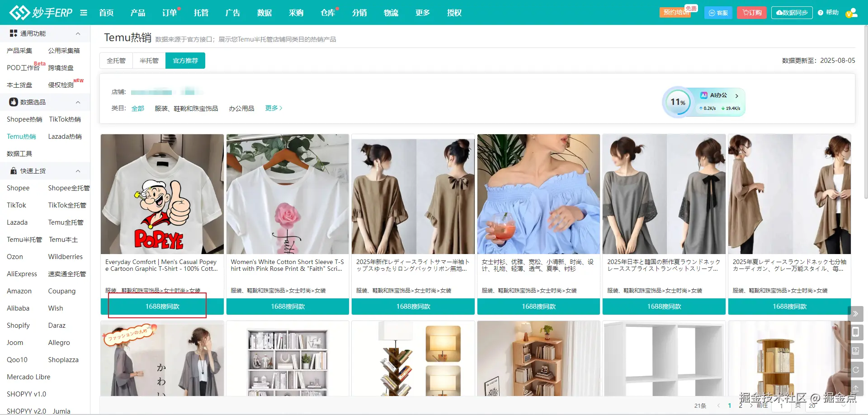Open 侵权检测 in the sidebar

tap(61, 85)
